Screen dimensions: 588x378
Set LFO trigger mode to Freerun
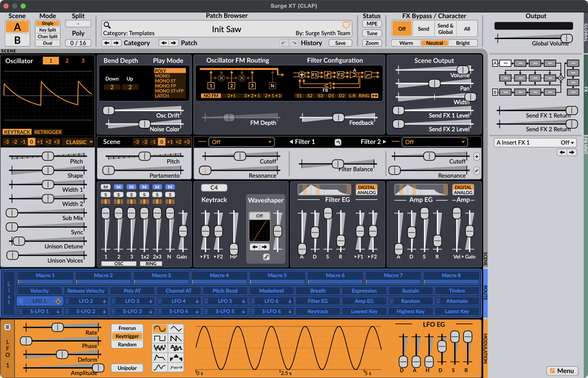tap(127, 329)
